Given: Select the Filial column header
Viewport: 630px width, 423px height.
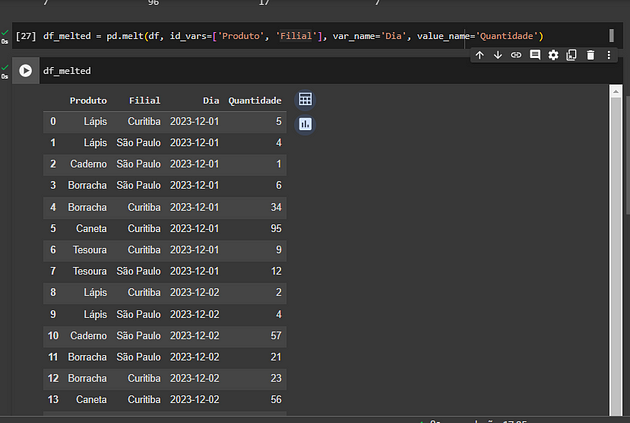Looking at the screenshot, I should (145, 101).
